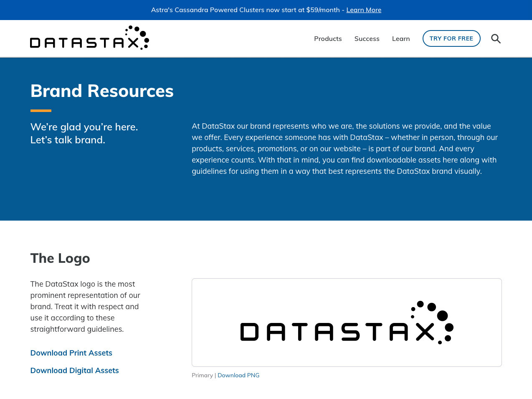
Task: Click the 'We're glad you're here' tagline
Action: (x=84, y=133)
